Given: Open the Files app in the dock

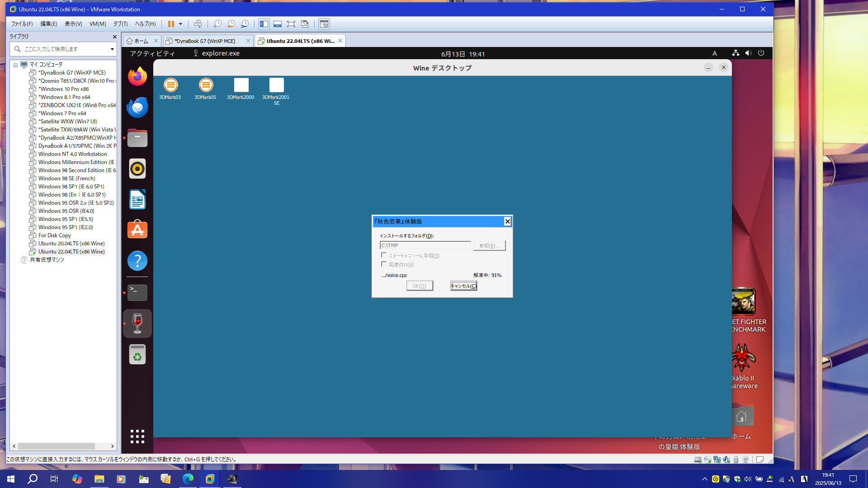Looking at the screenshot, I should coord(137,138).
